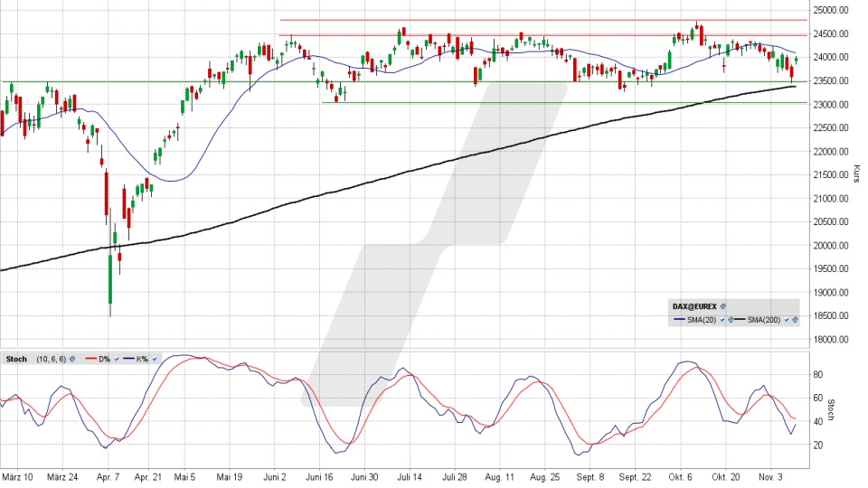Viewport: 868px width, 488px height.
Task: Click the red D% legend line swatch
Action: 91,360
